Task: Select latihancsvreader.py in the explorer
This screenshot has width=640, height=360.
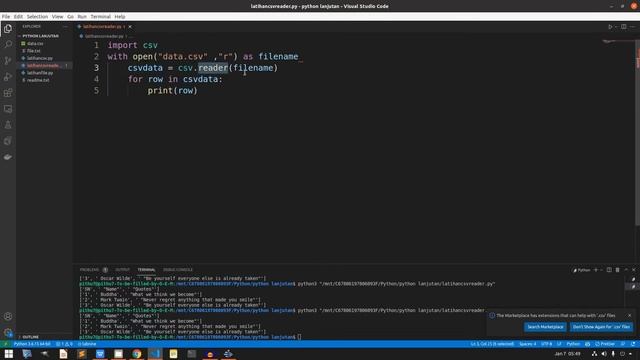Action: [43, 65]
